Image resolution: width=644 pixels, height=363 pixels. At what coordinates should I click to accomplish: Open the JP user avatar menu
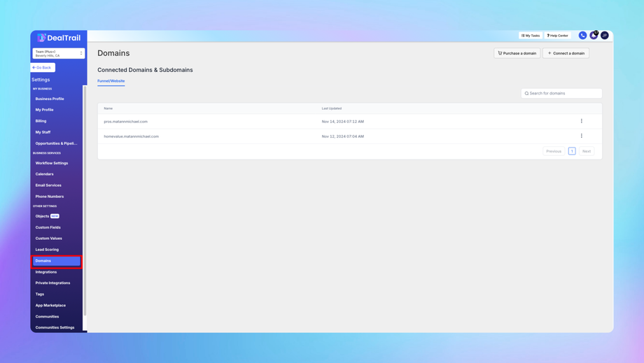[x=605, y=36]
